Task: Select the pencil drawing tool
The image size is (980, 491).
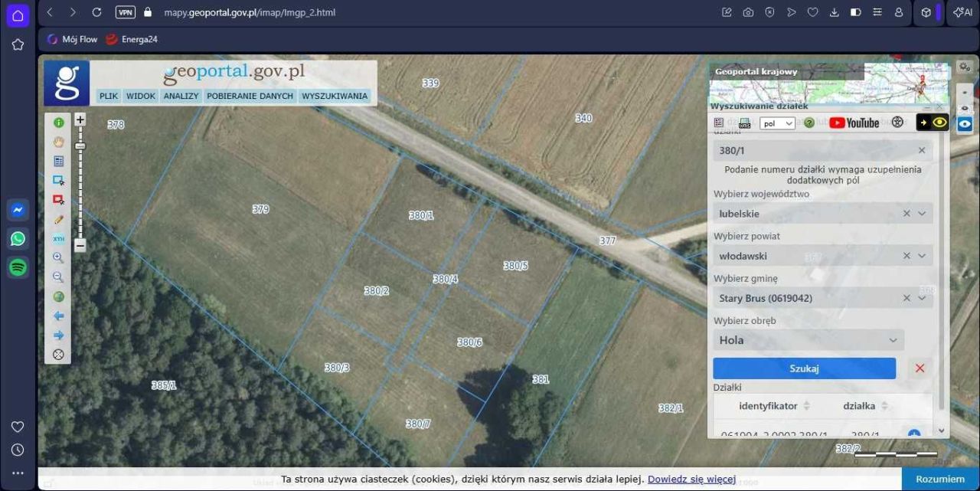Action: point(58,219)
